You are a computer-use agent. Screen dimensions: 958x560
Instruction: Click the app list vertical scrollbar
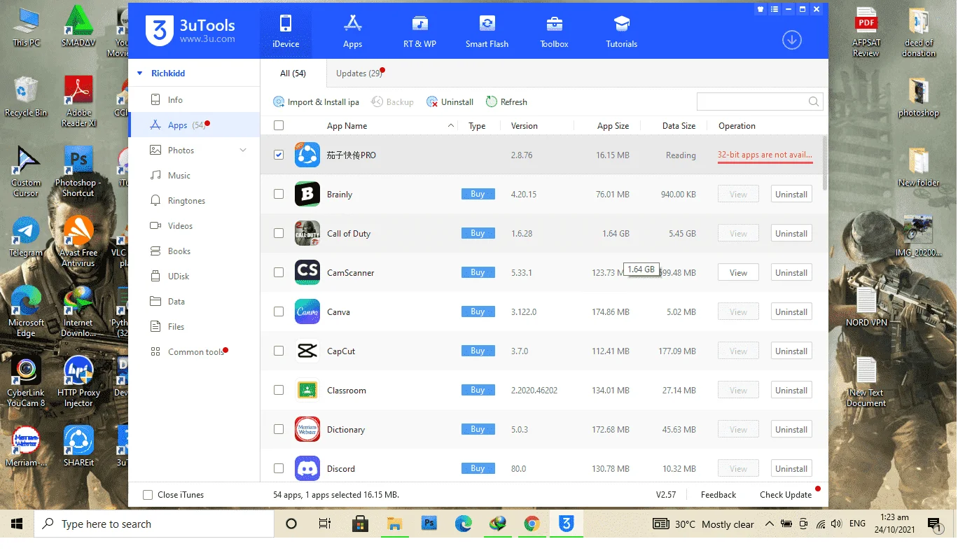coord(824,162)
